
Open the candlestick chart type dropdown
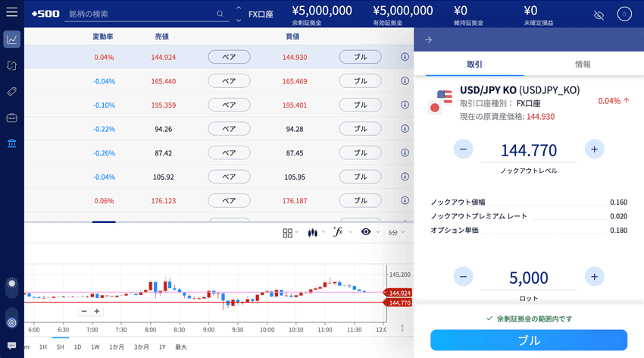coord(316,233)
